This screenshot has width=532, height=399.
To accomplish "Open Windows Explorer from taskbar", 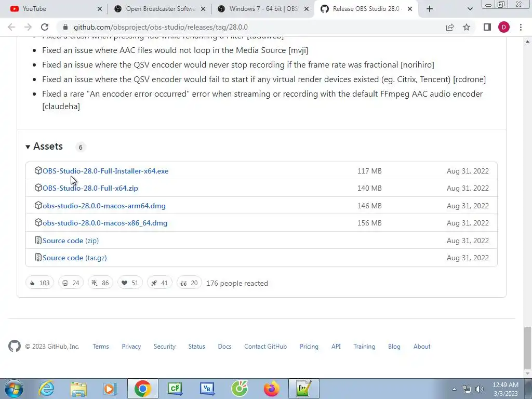I will [x=78, y=389].
